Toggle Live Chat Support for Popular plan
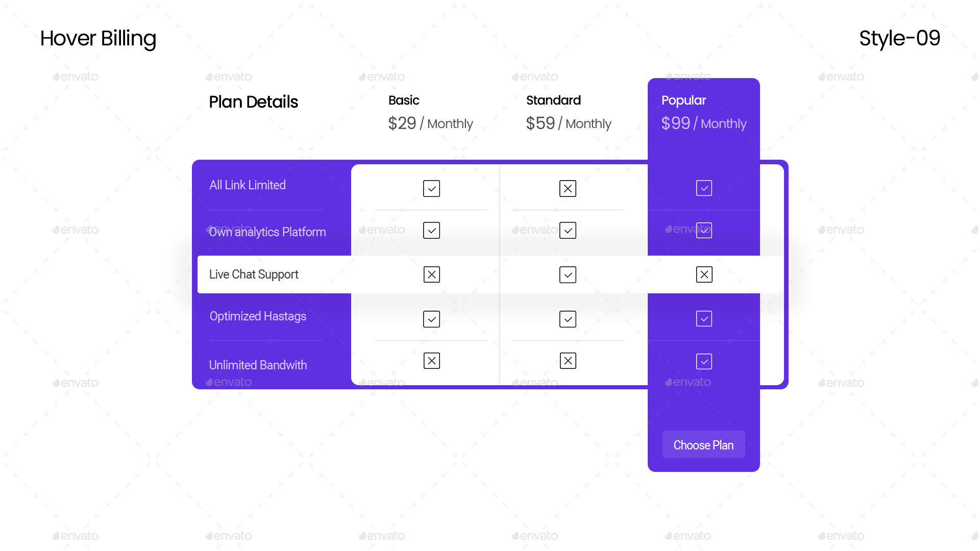980x551 pixels. point(704,274)
